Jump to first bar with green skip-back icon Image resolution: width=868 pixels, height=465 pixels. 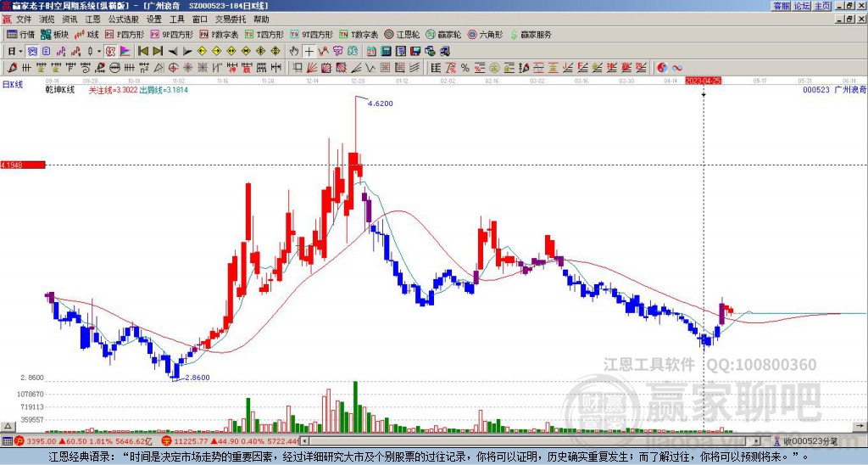tap(142, 51)
